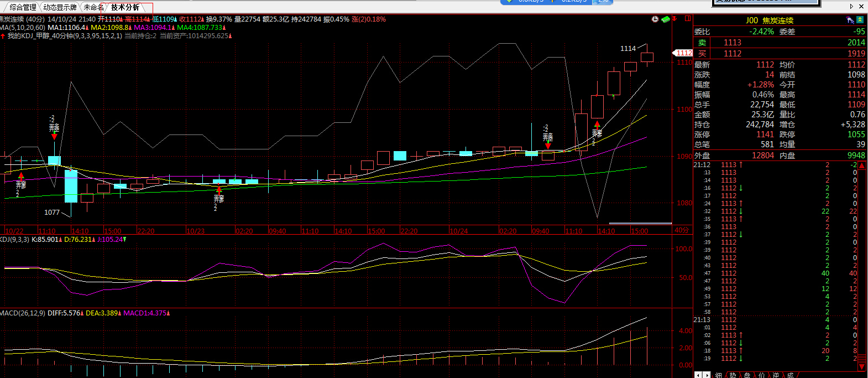Click the 40分 period label on time axis
The width and height of the screenshot is (868, 378).
coord(682,230)
